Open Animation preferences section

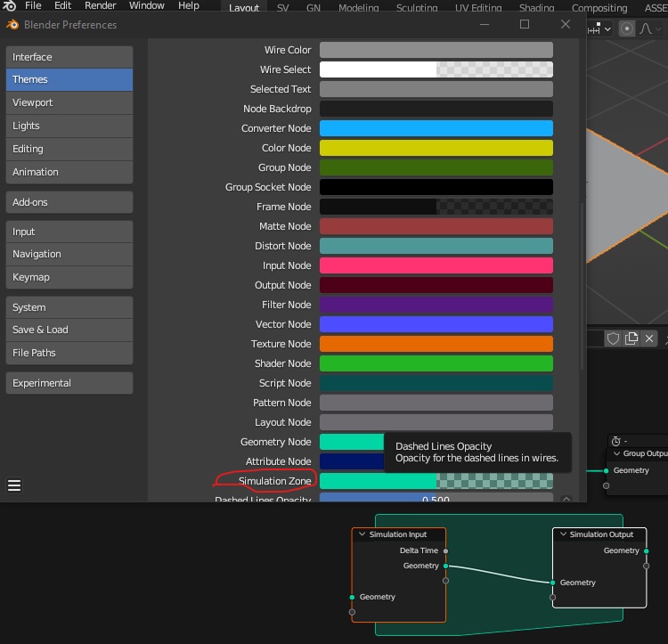(69, 172)
